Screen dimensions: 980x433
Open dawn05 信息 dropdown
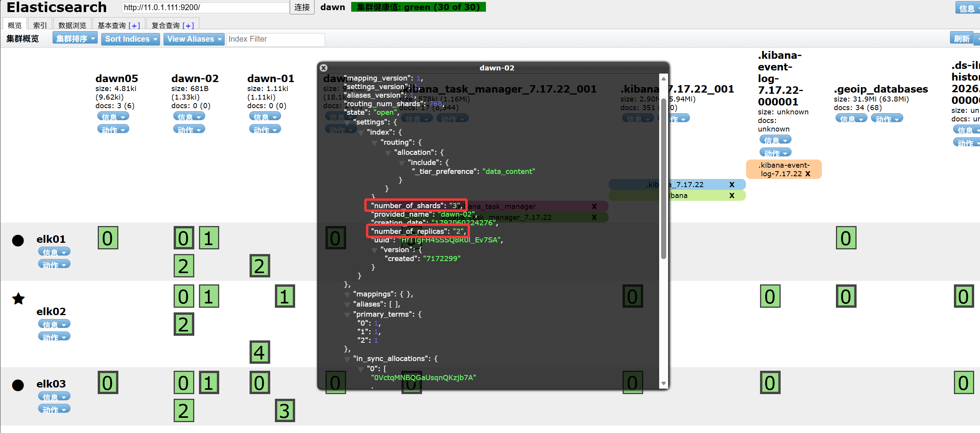point(113,116)
